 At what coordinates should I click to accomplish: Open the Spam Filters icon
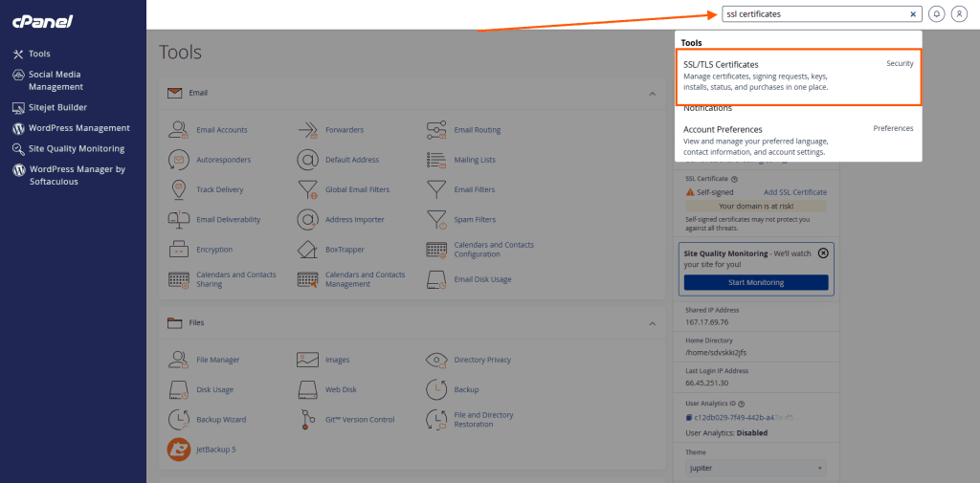click(436, 220)
